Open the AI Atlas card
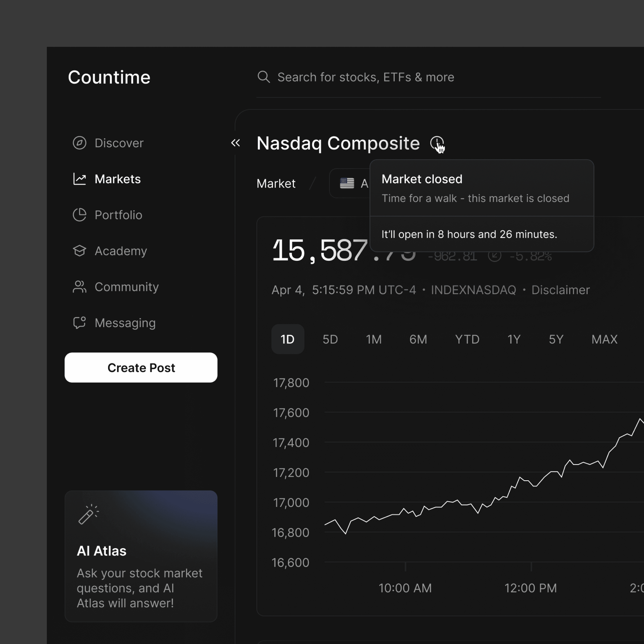Image resolution: width=644 pixels, height=644 pixels. (141, 556)
